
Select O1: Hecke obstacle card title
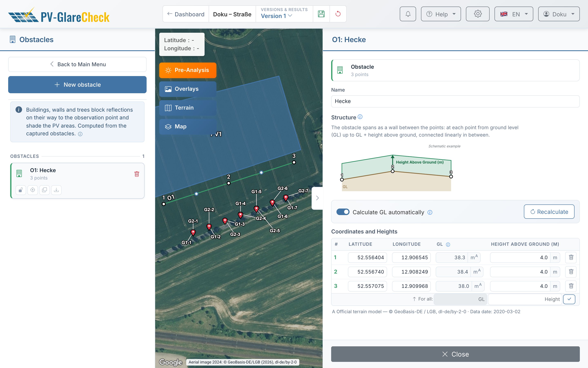[43, 170]
